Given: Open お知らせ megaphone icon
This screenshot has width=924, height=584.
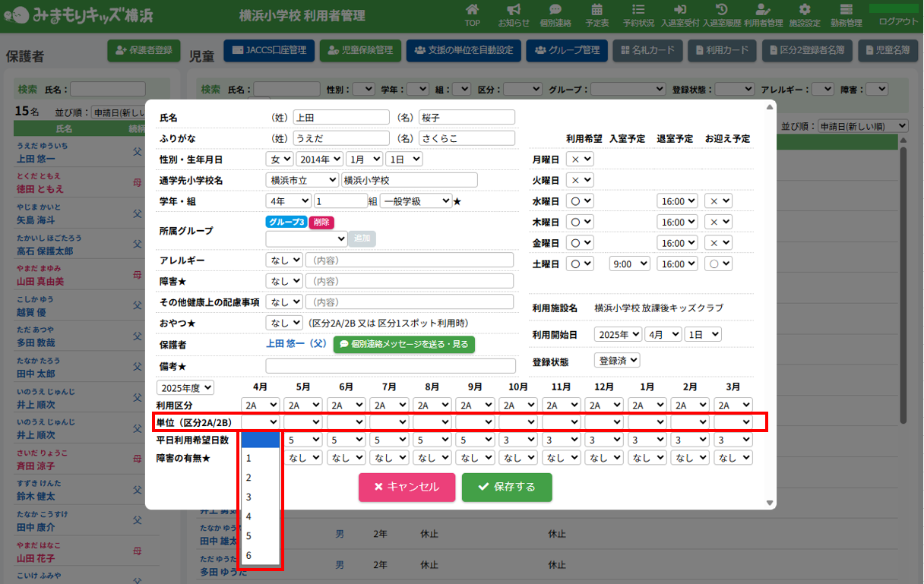Looking at the screenshot, I should tap(514, 10).
